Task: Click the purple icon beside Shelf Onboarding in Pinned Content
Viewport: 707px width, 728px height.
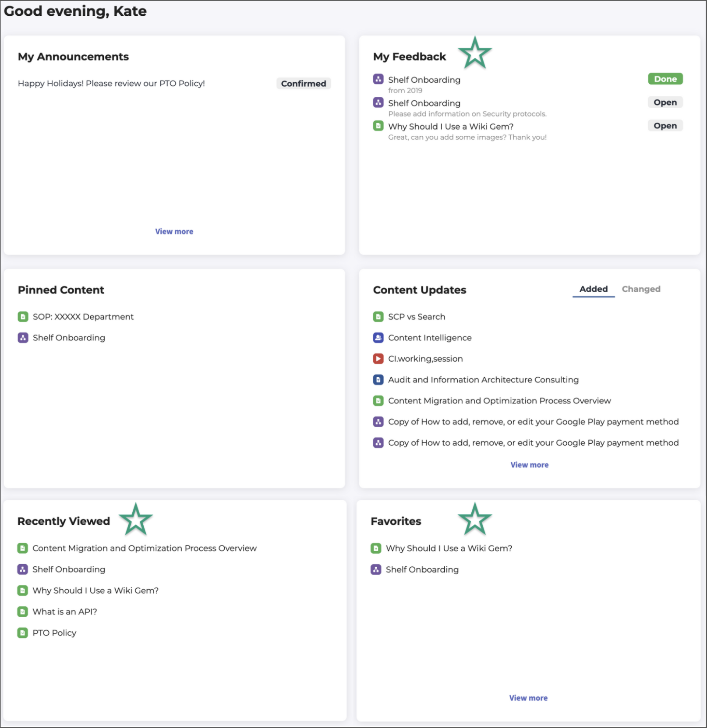Action: point(23,338)
